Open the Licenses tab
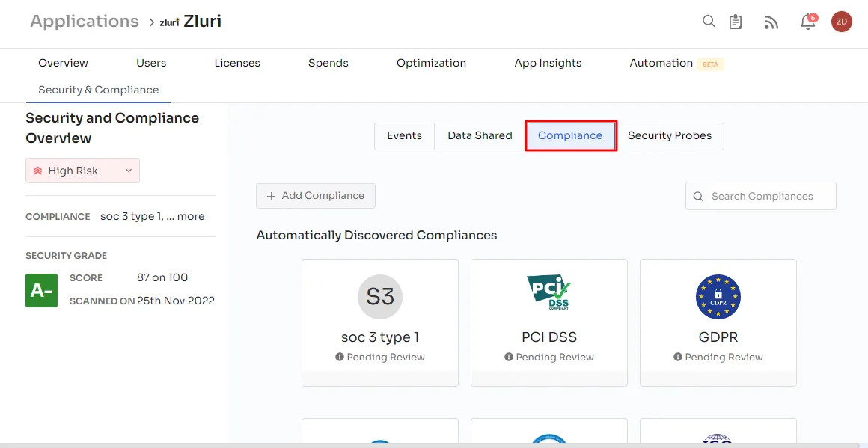Viewport: 868px width, 448px height. point(237,63)
